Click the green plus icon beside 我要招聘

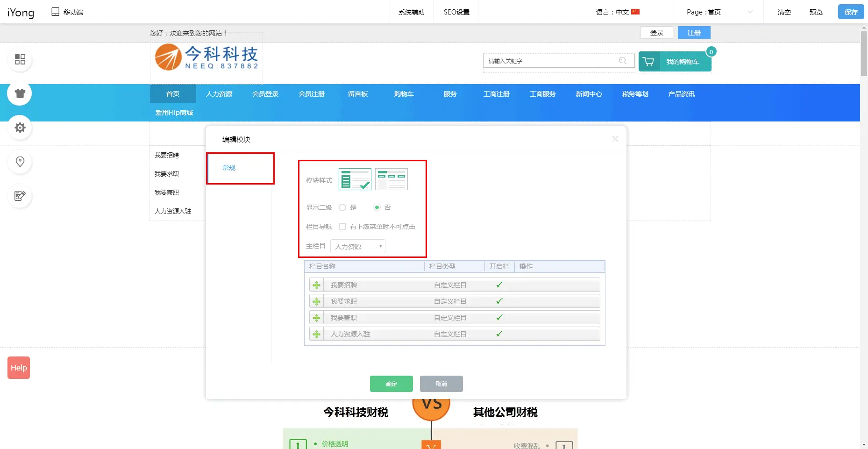click(x=316, y=285)
